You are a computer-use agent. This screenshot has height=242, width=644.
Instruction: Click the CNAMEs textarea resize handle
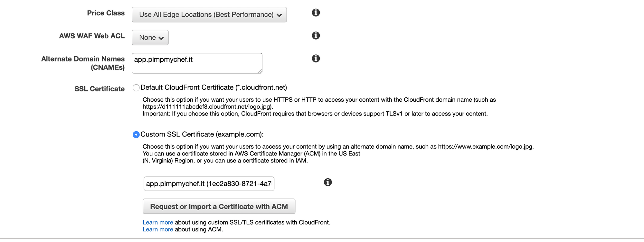click(x=260, y=71)
